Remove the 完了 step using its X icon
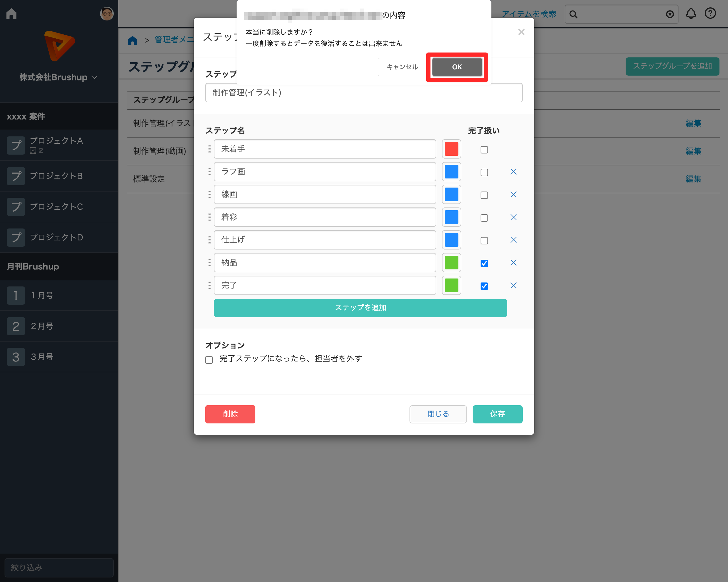The width and height of the screenshot is (728, 582). tap(513, 285)
